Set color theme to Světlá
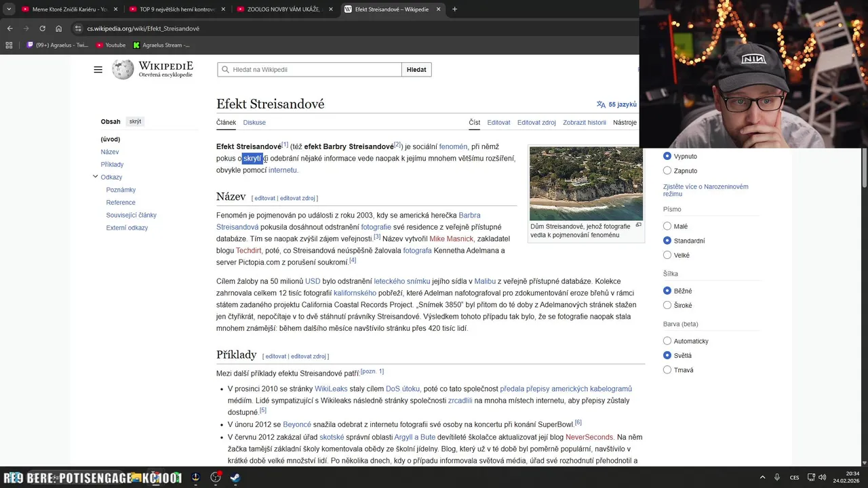The height and width of the screenshot is (488, 868). coord(667,355)
